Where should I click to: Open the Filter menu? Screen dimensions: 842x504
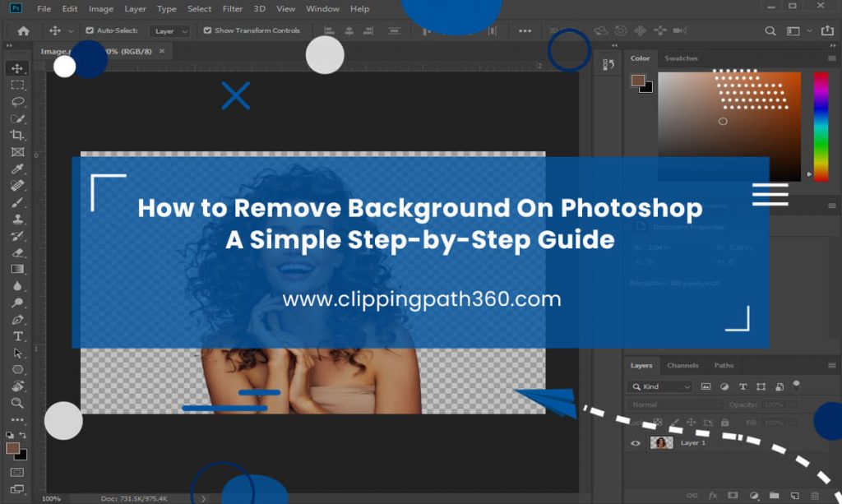[x=233, y=8]
